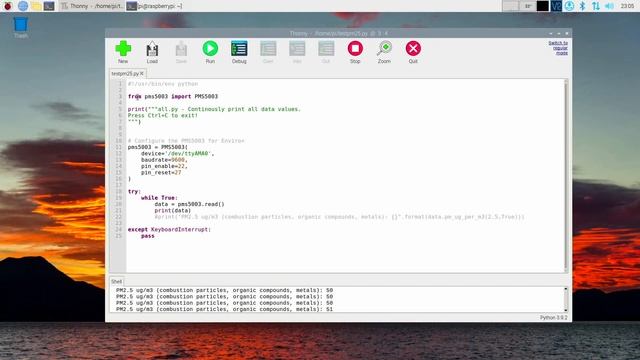
Task: Click the shebang comment on line 1
Action: 163,84
